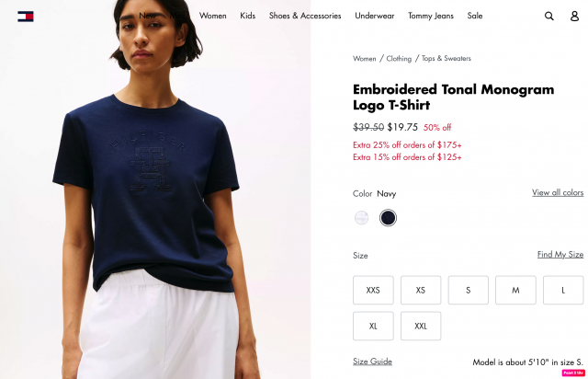
Task: Open the Size Guide link
Action: (372, 362)
